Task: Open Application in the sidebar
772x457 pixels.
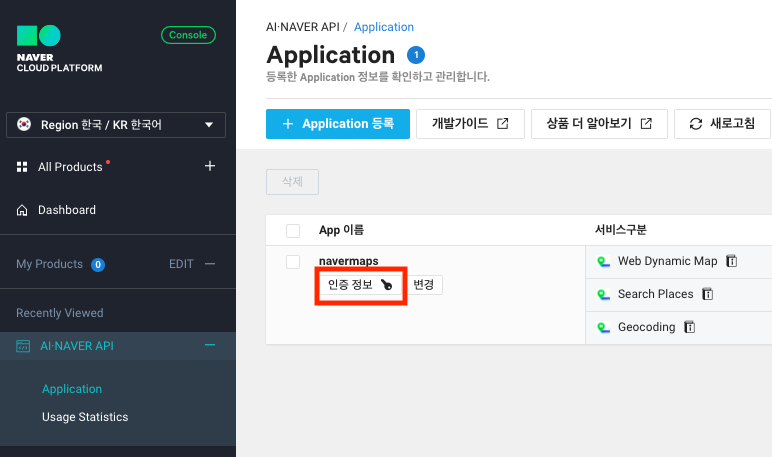Action: point(72,389)
